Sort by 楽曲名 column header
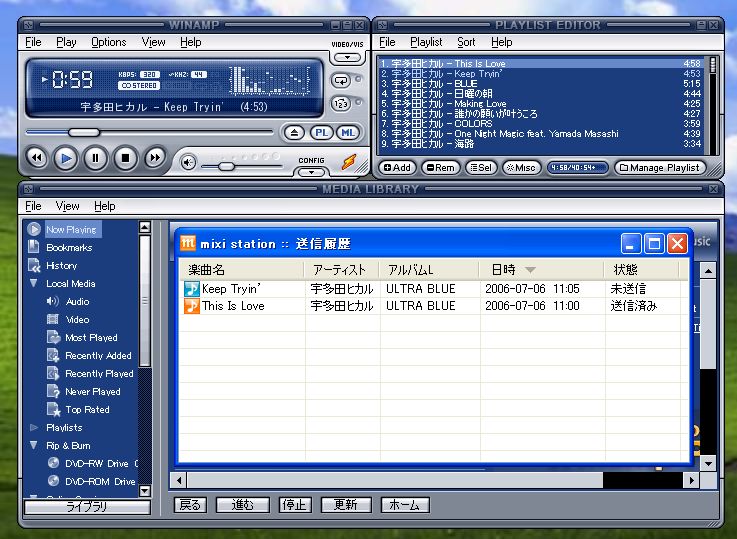737x539 pixels. click(x=241, y=270)
